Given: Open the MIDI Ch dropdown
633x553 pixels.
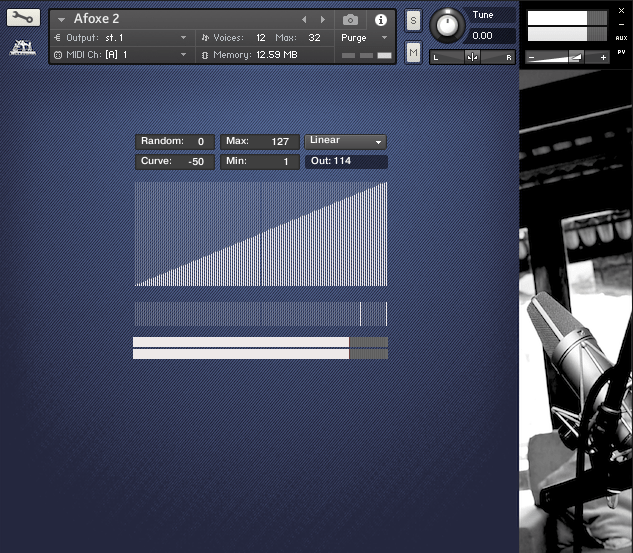Looking at the screenshot, I should 120,55.
